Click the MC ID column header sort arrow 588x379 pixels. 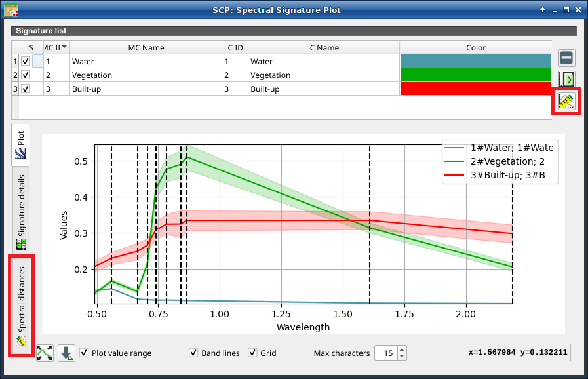64,47
